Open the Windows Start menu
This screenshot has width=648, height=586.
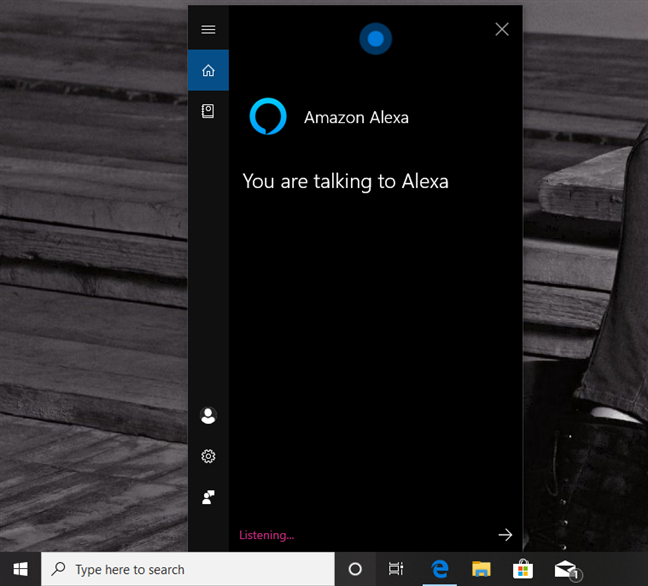(x=20, y=569)
